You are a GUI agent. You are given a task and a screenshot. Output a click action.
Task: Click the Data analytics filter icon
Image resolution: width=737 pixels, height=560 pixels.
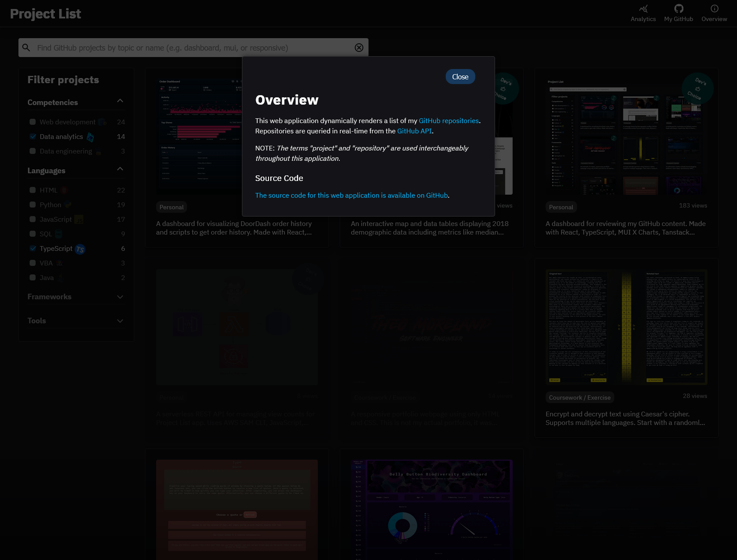click(x=90, y=137)
